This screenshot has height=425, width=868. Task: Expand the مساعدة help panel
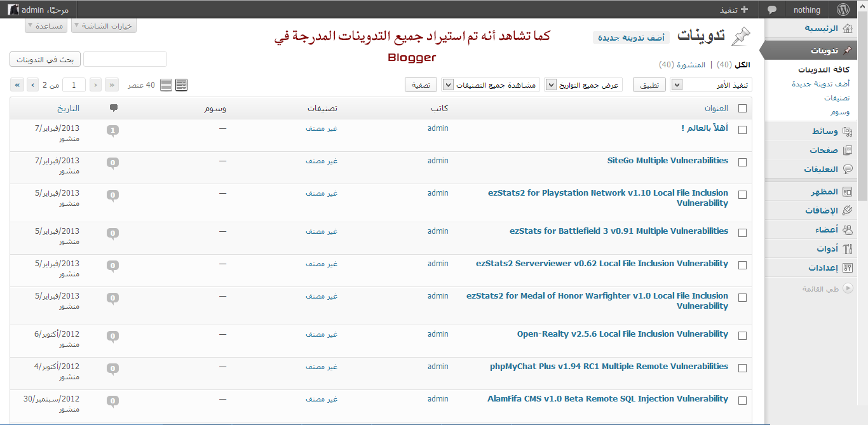(x=46, y=26)
